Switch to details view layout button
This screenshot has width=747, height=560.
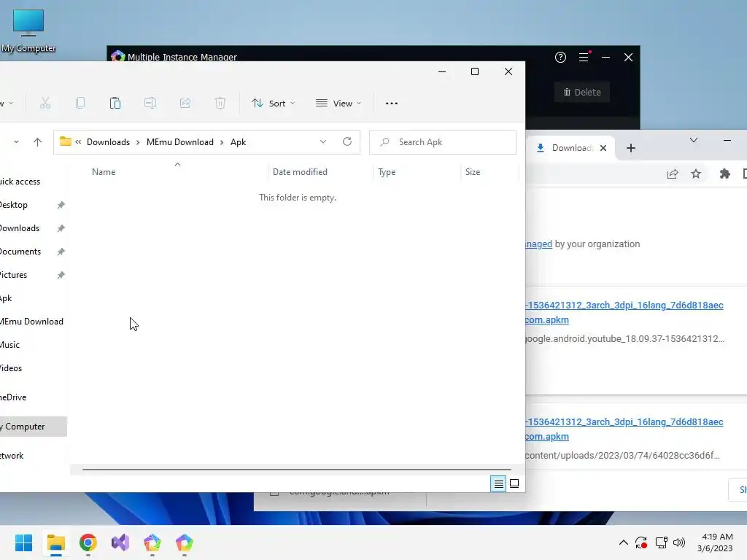[498, 484]
